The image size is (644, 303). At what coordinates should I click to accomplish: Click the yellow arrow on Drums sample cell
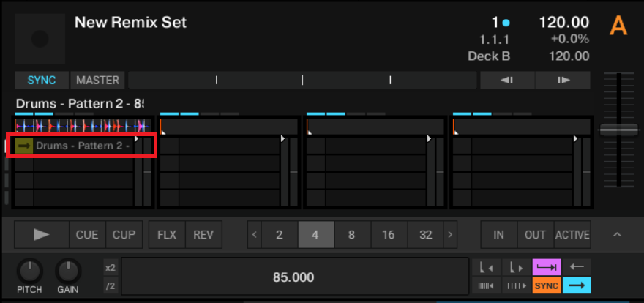(24, 146)
